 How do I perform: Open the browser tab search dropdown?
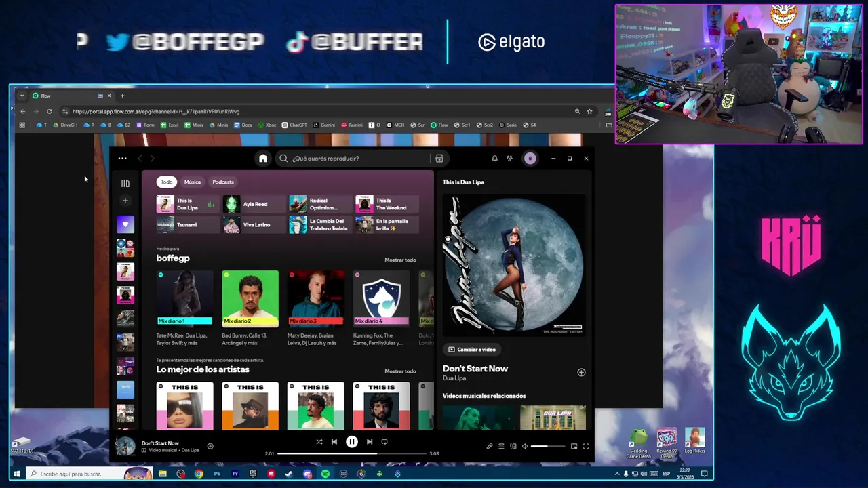click(x=22, y=96)
